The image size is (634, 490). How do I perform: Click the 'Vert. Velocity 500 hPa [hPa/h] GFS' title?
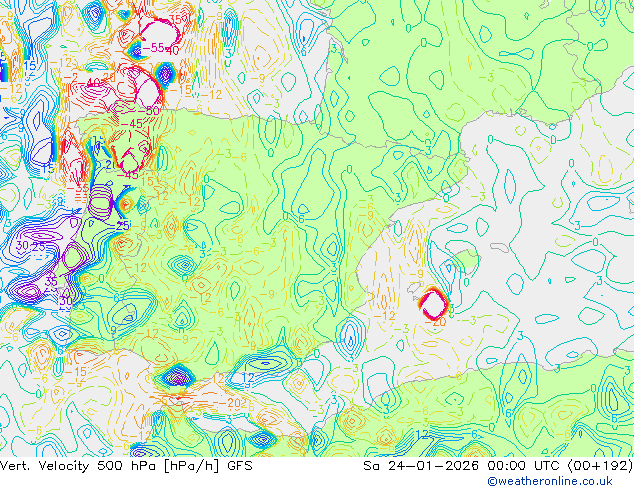pos(126,466)
